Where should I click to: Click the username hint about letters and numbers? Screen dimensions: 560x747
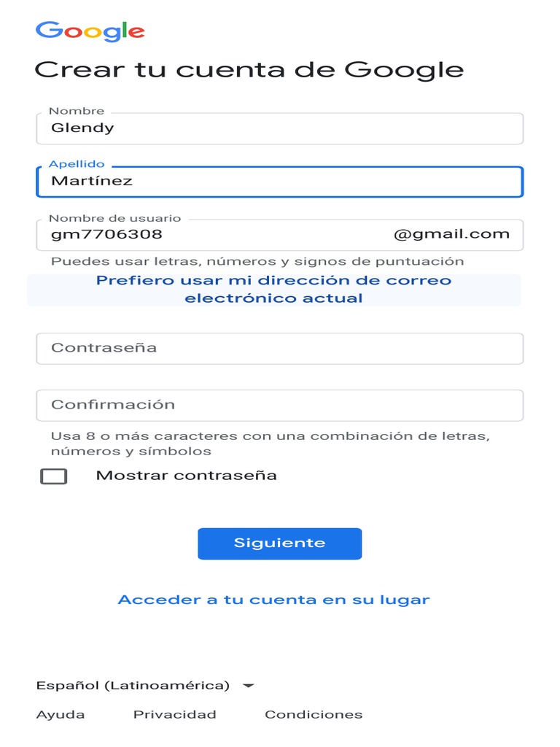pyautogui.click(x=257, y=261)
